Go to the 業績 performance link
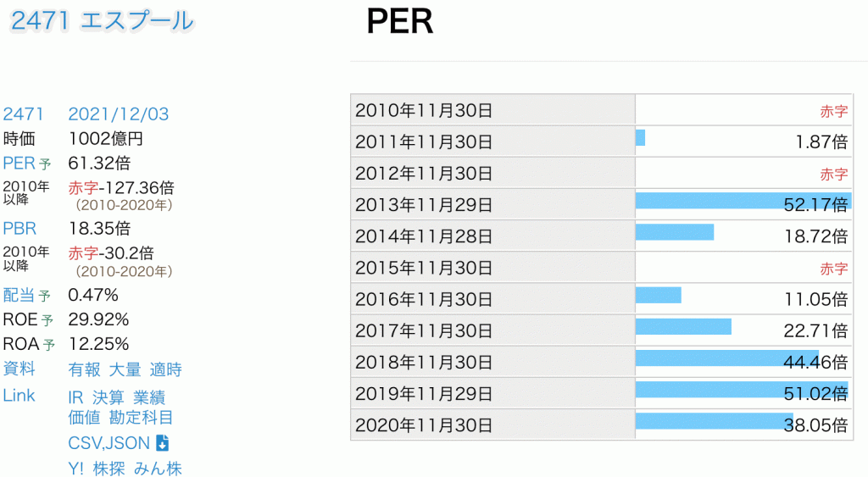The width and height of the screenshot is (868, 477). click(x=149, y=397)
